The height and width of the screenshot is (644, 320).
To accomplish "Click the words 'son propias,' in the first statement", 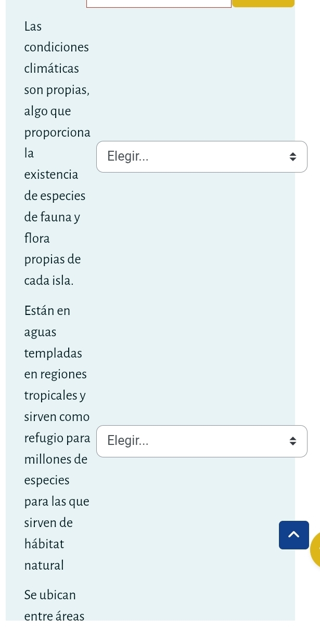I will (x=57, y=90).
